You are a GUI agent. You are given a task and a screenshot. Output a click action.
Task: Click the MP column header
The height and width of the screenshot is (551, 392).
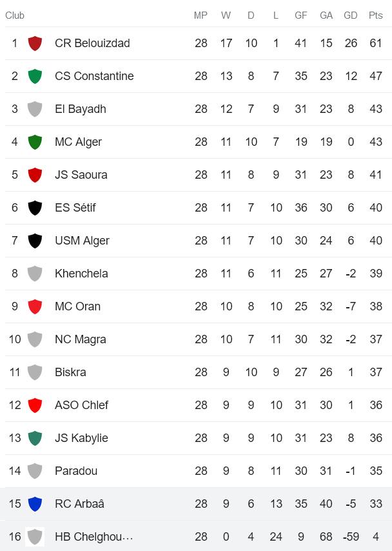[201, 15]
